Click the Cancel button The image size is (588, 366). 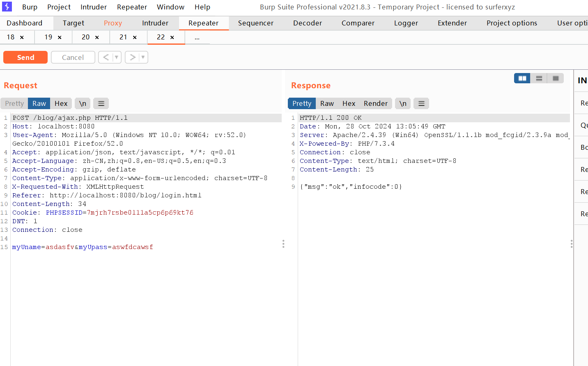tap(73, 57)
